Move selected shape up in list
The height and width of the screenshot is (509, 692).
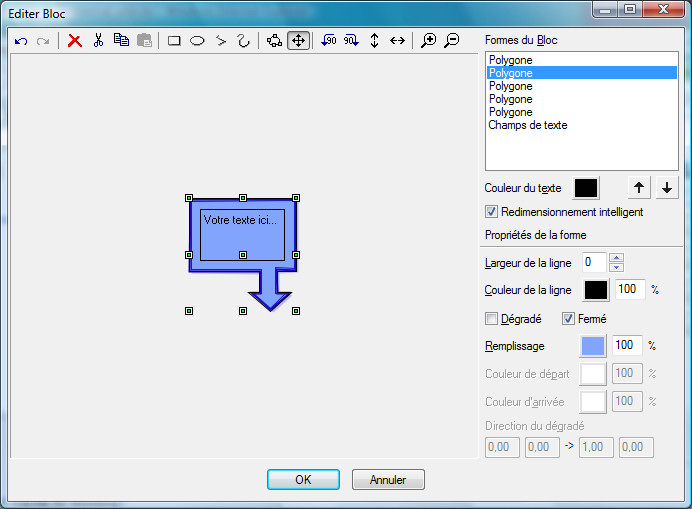(639, 188)
